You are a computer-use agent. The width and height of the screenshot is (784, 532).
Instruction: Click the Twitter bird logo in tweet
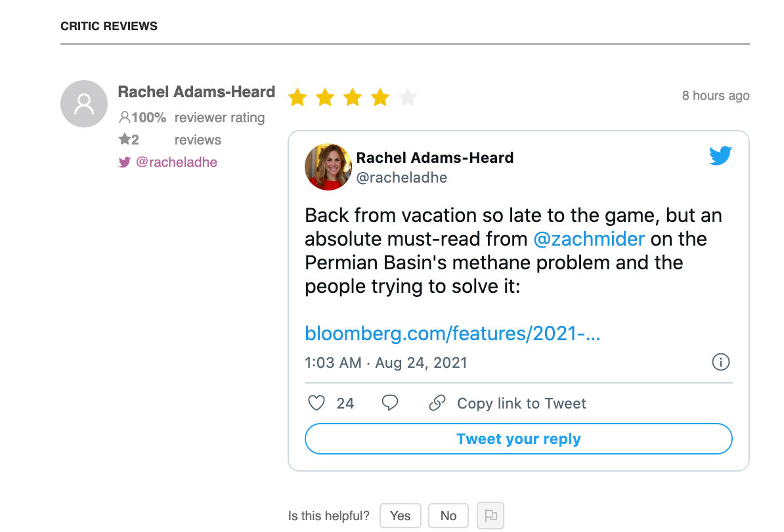tap(720, 156)
